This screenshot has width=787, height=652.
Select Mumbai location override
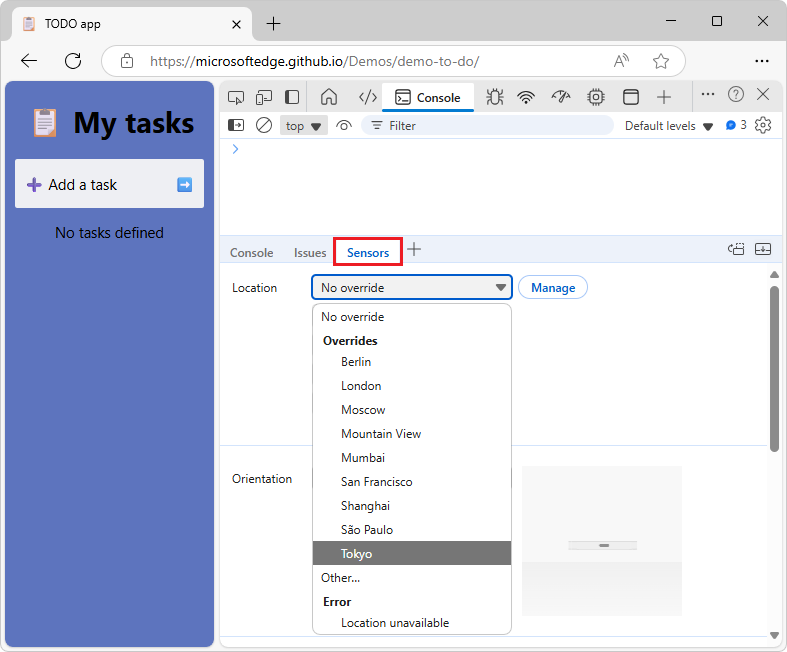click(412, 458)
